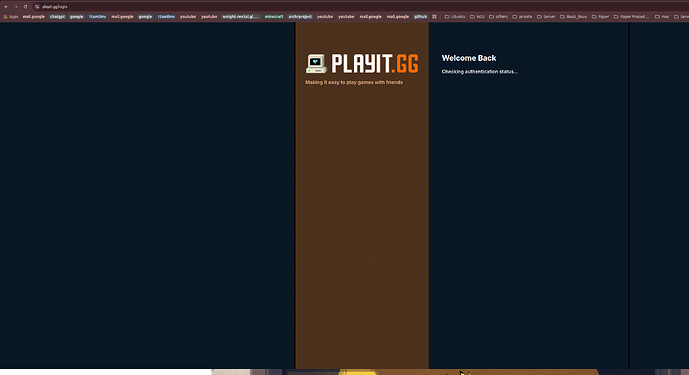Open the Apps shortcut in bookmarks bar
The height and width of the screenshot is (375, 689).
pyautogui.click(x=11, y=17)
